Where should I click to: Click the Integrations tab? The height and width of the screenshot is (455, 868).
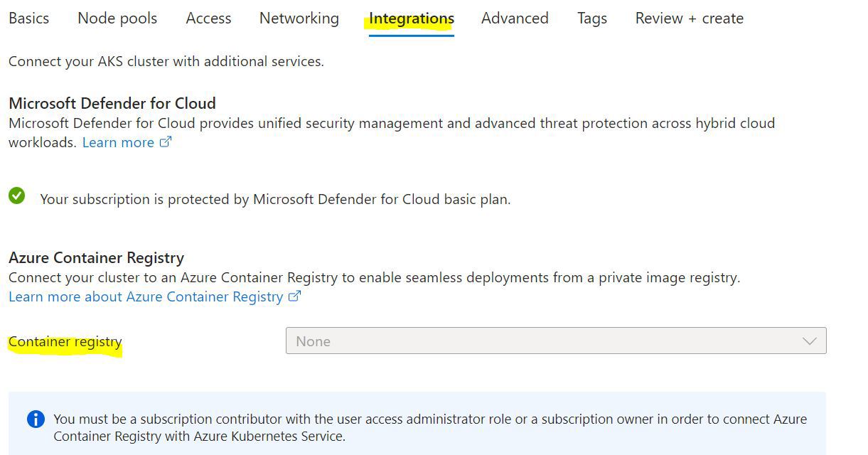coord(412,19)
